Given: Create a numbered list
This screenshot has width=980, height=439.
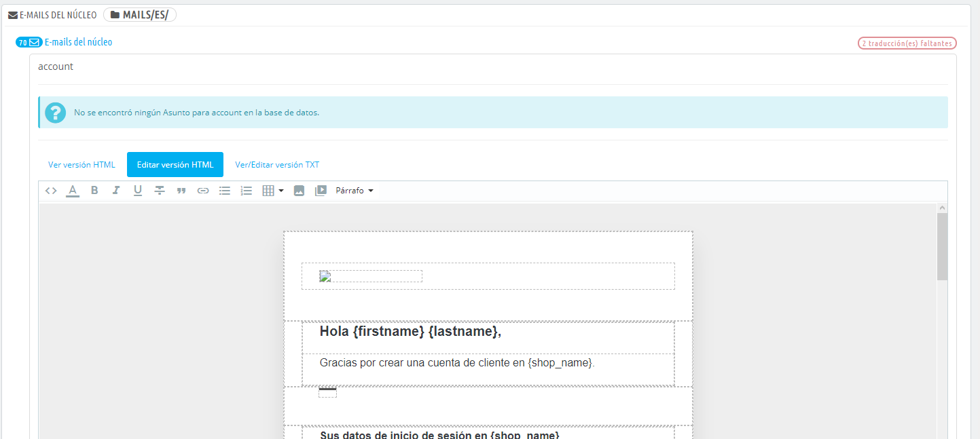Looking at the screenshot, I should pos(247,191).
